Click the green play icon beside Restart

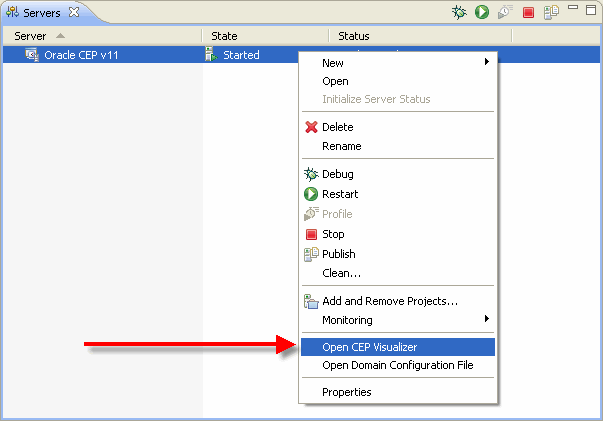click(x=311, y=194)
